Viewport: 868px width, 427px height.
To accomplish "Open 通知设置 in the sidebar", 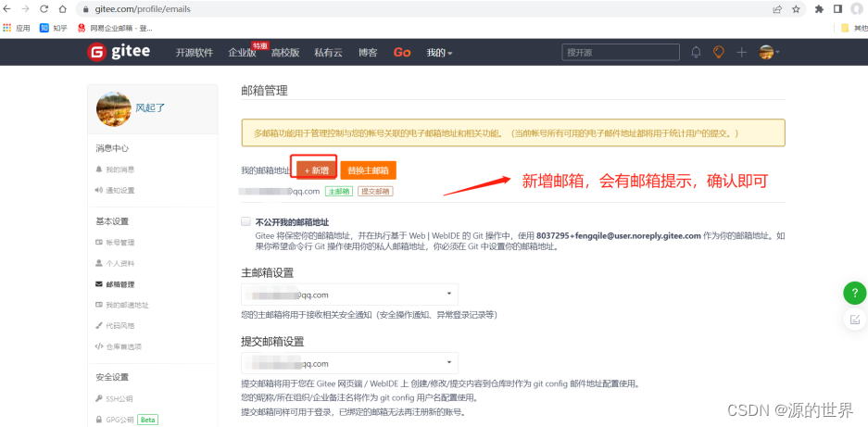I will pos(115,191).
